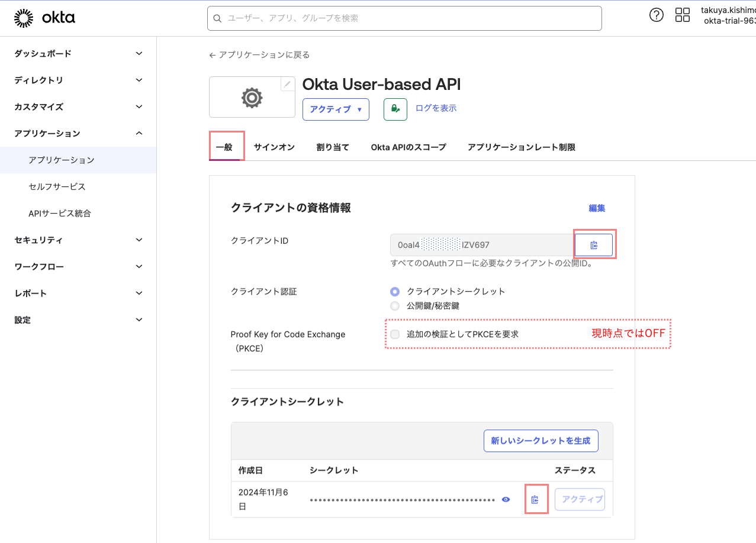This screenshot has width=756, height=543.
Task: Open the help question mark icon
Action: tap(657, 15)
